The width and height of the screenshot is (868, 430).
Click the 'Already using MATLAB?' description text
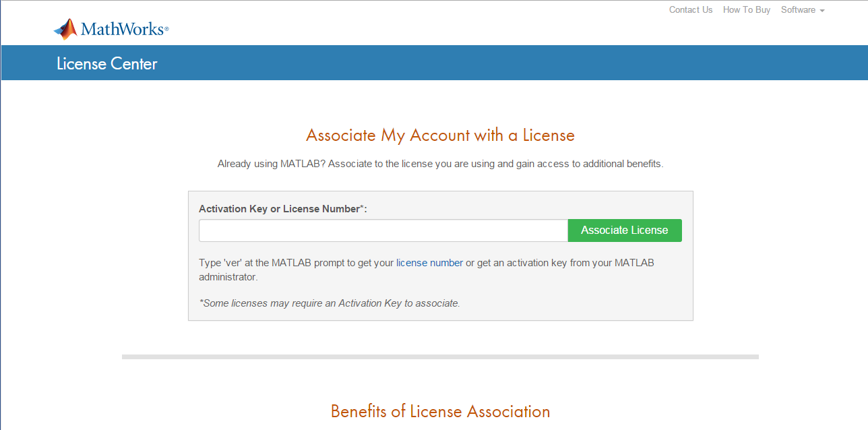coord(440,164)
